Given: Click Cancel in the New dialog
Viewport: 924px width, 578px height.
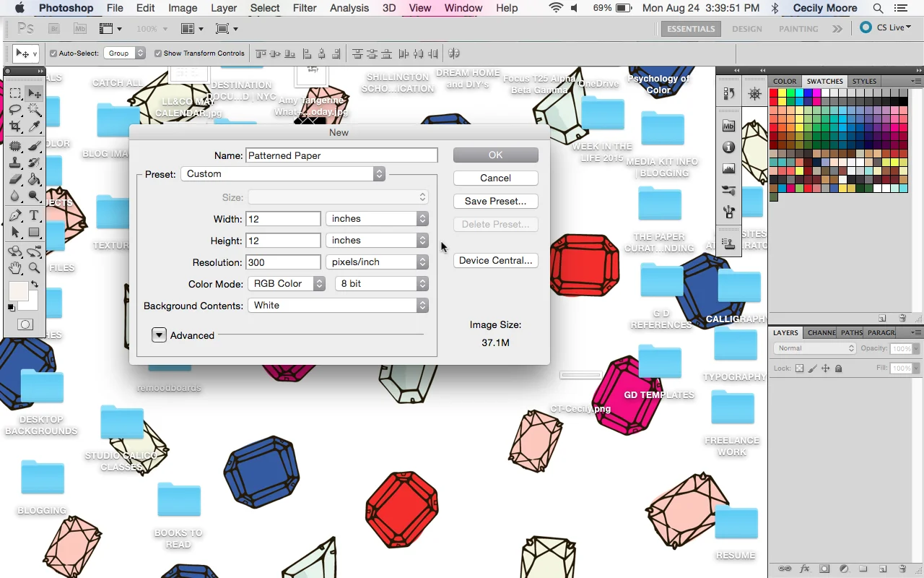Looking at the screenshot, I should pos(495,178).
